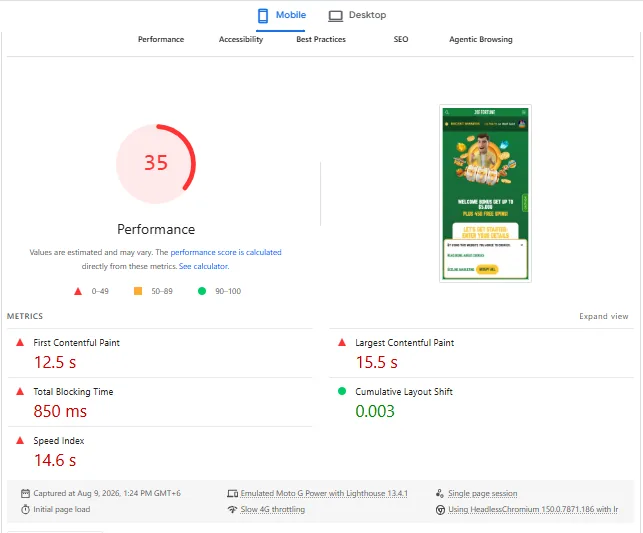
Task: Click the Cumulative Layout Shift label
Action: 404,392
